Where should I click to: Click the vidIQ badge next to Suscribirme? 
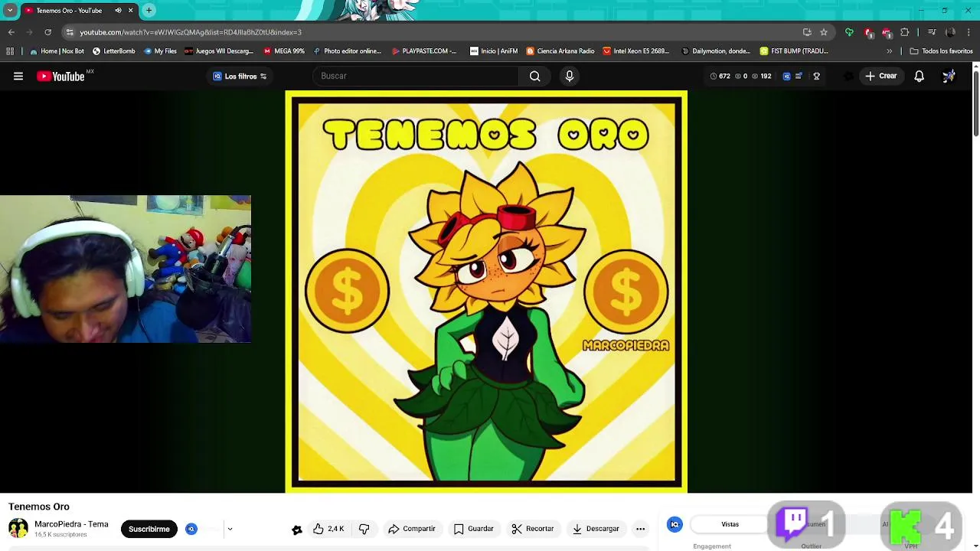pyautogui.click(x=191, y=529)
